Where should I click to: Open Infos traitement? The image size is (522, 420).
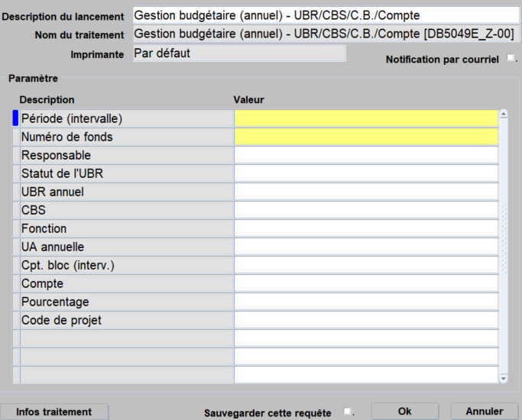pos(54,412)
